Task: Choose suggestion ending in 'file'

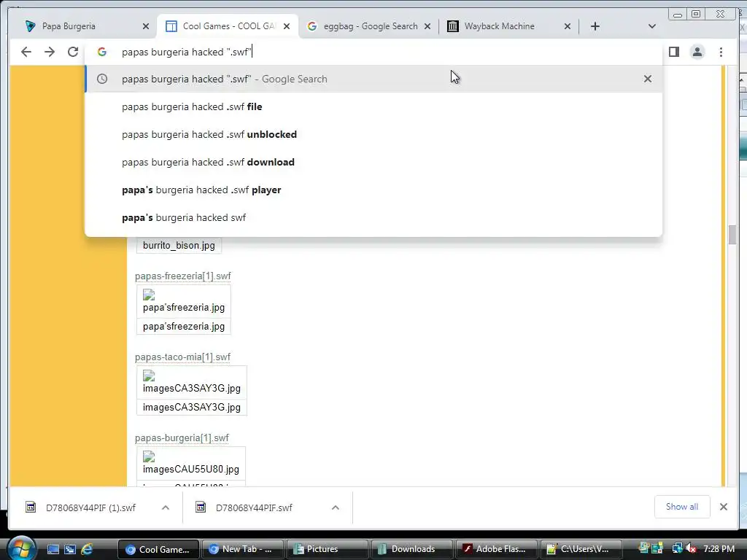Action: coord(373,106)
